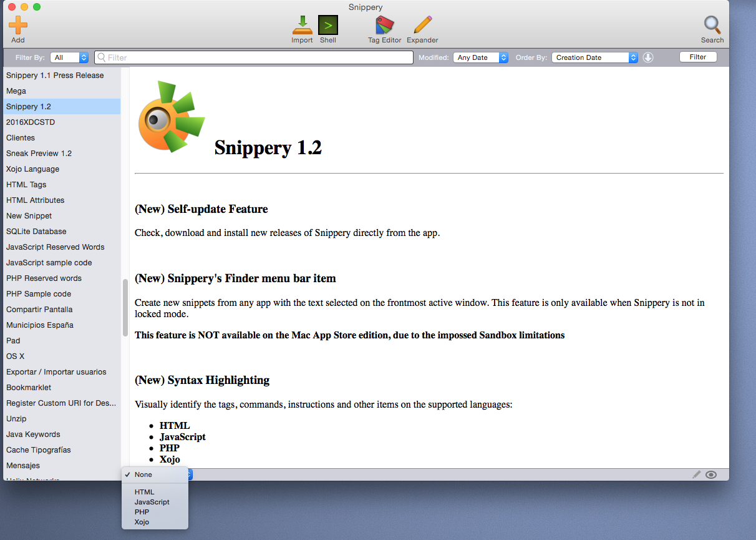The height and width of the screenshot is (540, 756).
Task: Select the Clientes snippet
Action: point(62,137)
